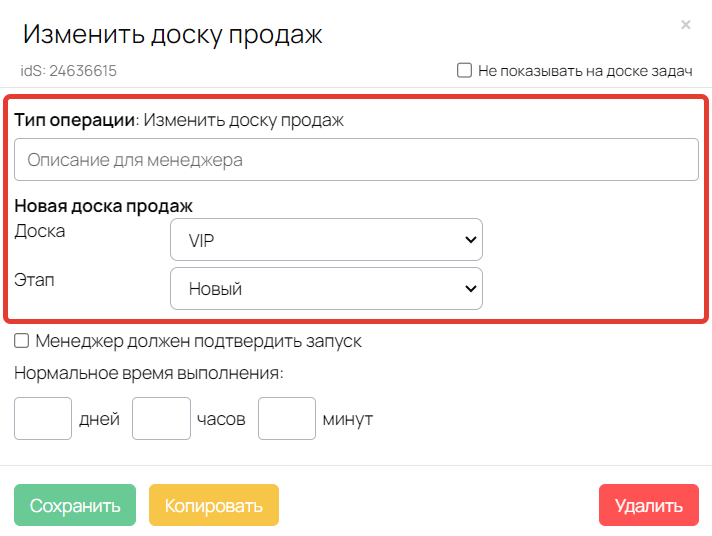The image size is (712, 536).
Task: Click the Тип операции label text
Action: [75, 120]
